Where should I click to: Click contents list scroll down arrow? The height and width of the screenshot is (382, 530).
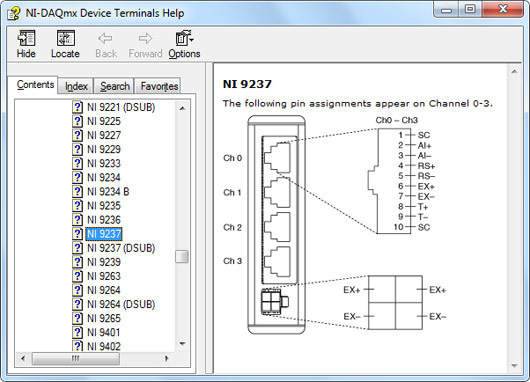pos(182,344)
